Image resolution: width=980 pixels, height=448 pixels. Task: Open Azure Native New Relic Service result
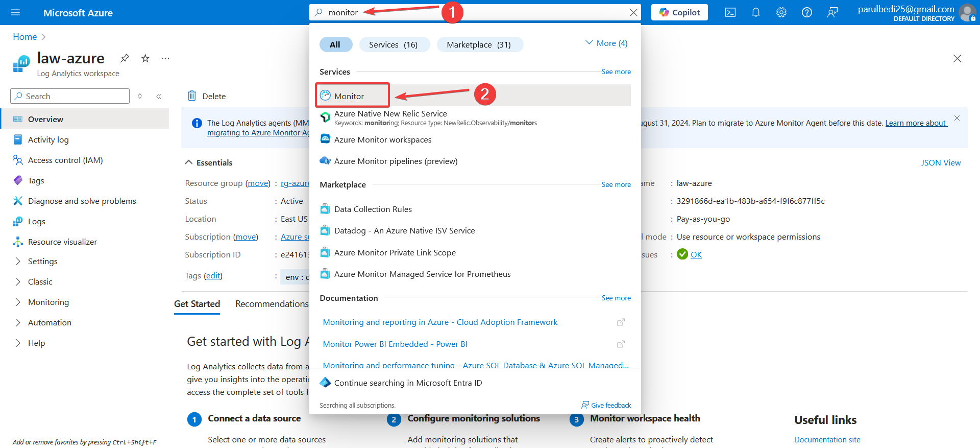click(x=475, y=117)
